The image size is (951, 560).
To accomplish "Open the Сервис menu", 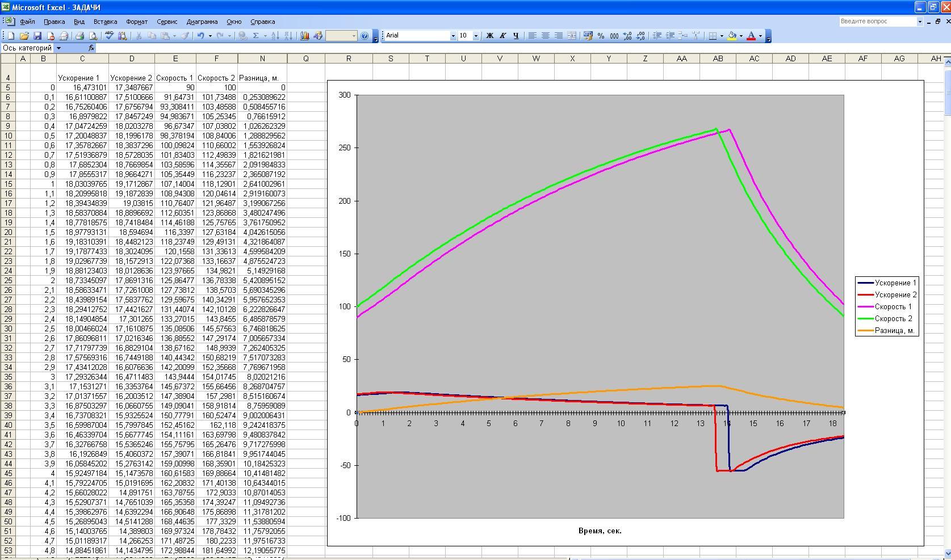I will [167, 22].
